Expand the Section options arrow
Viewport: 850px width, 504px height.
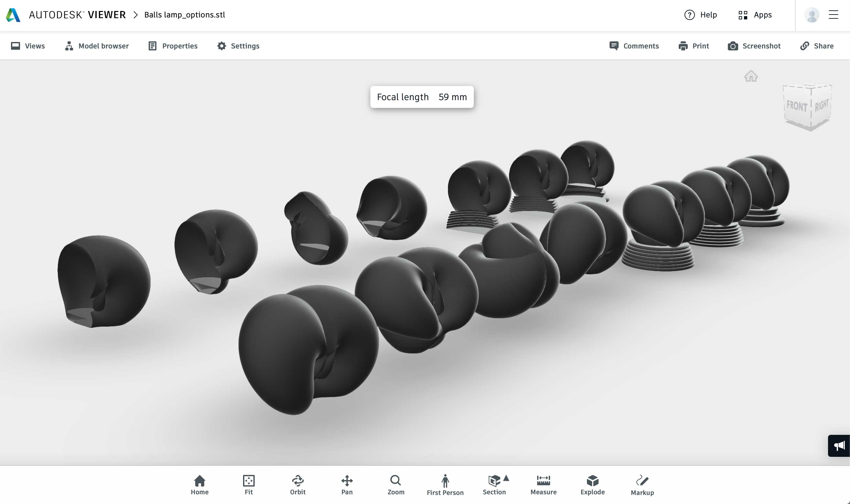506,478
